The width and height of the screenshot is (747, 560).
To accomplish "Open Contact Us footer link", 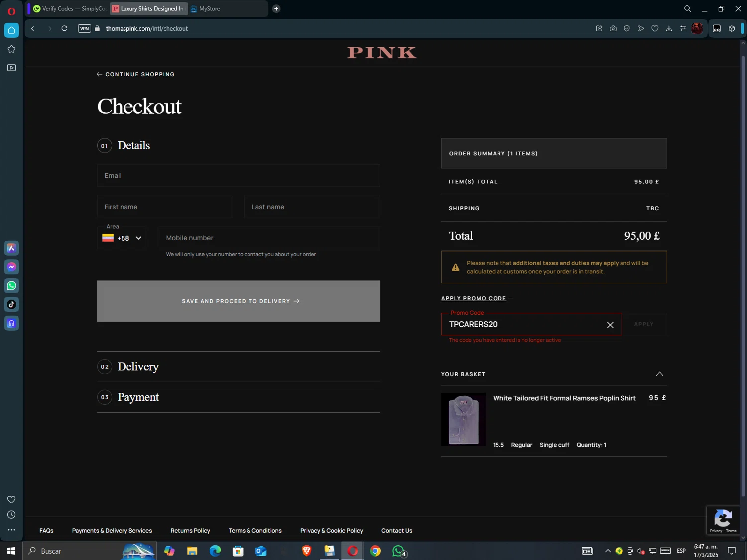I will pyautogui.click(x=397, y=531).
